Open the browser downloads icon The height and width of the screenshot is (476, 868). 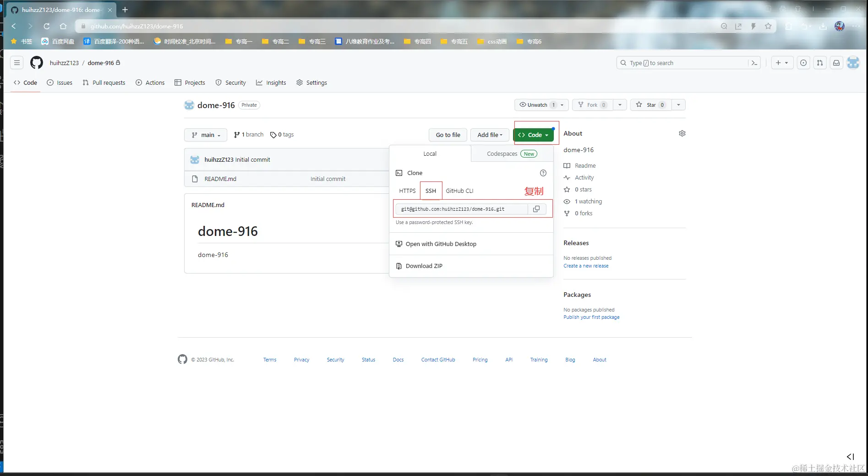click(x=823, y=26)
